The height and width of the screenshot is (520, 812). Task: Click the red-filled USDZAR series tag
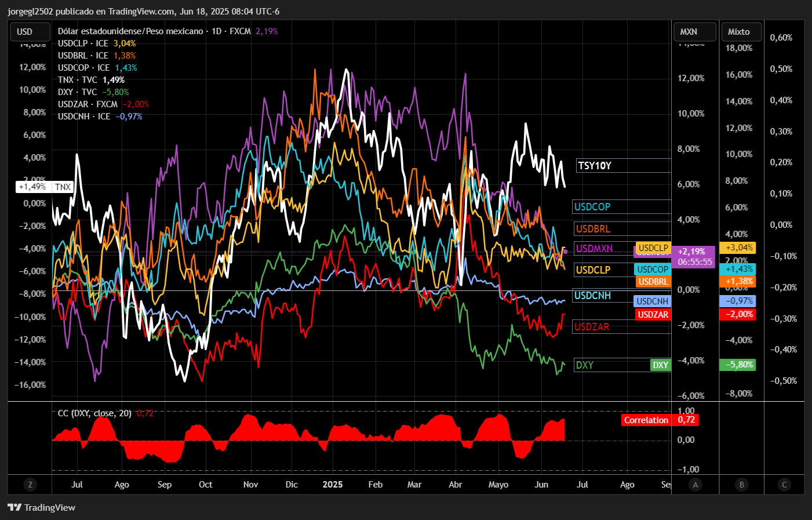[x=653, y=315]
